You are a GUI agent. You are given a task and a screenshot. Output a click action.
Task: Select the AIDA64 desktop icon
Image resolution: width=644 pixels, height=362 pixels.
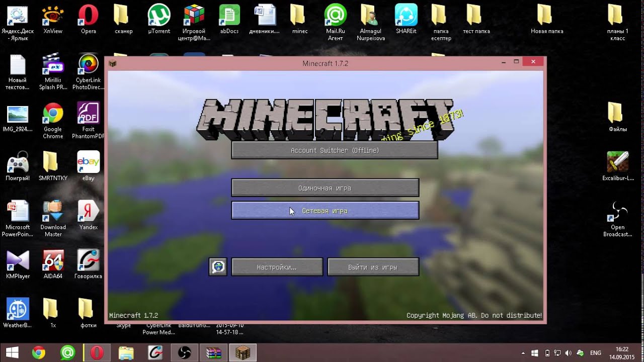click(x=53, y=264)
